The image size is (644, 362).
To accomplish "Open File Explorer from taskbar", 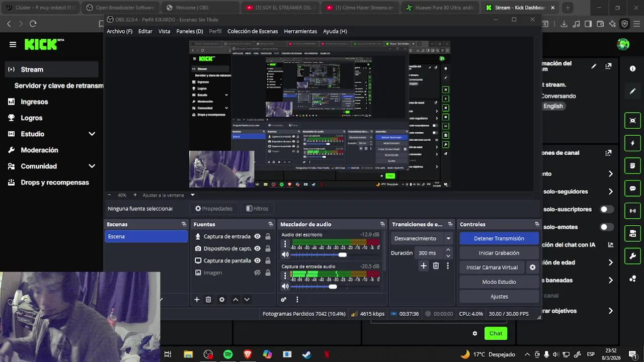I will [188, 354].
